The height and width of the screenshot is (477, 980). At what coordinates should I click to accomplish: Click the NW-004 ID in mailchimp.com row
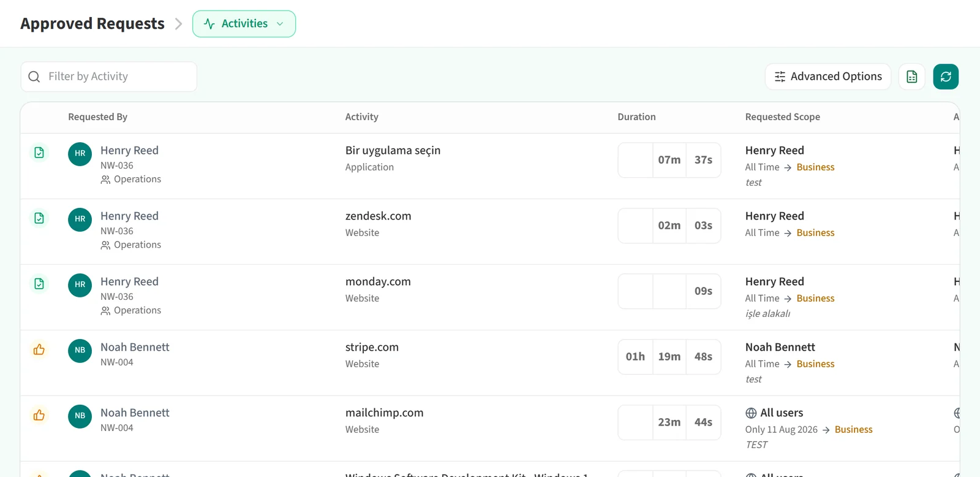117,428
